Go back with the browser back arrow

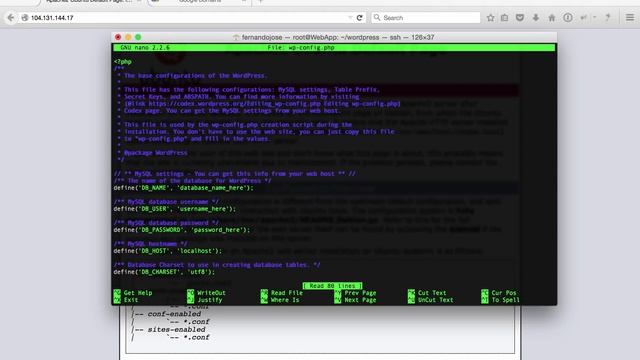[11, 18]
